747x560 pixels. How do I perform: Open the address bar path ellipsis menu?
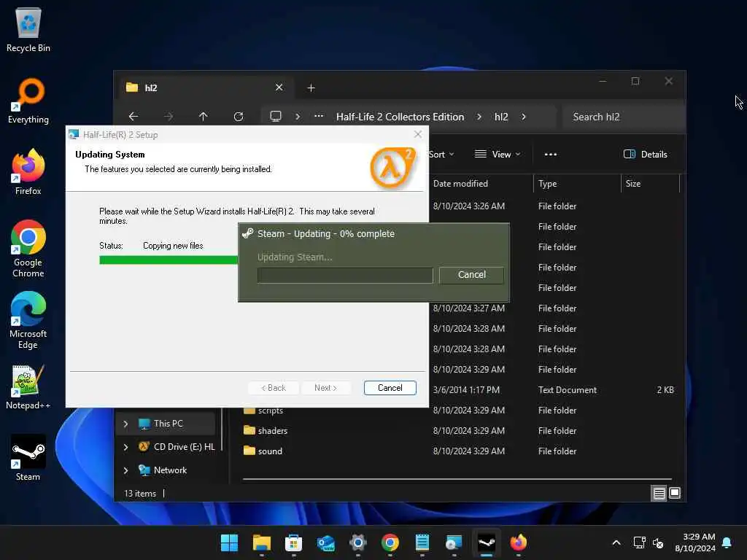pos(319,117)
